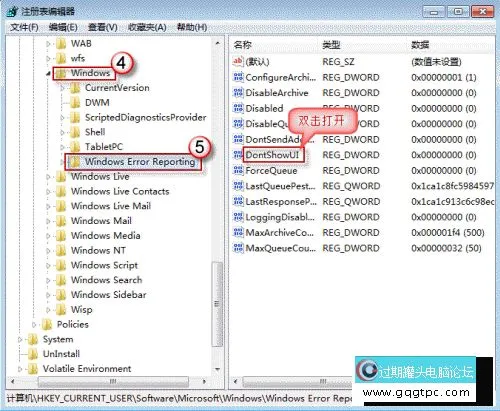The height and width of the screenshot is (411, 500).
Task: Select the Windows Sidebar key
Action: tap(109, 295)
